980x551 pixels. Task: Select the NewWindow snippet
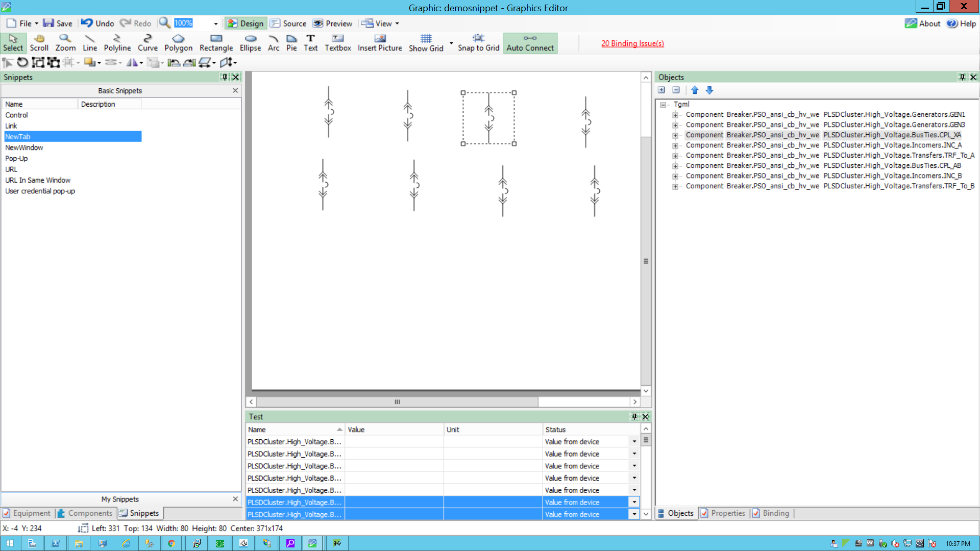coord(24,147)
